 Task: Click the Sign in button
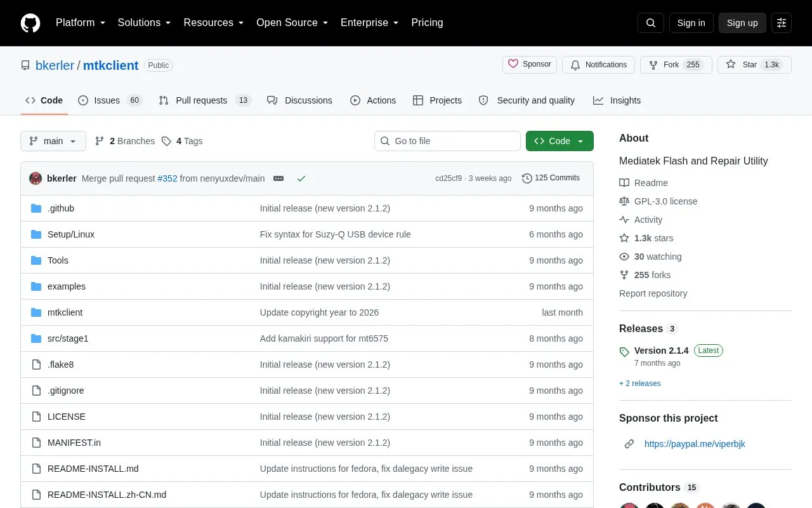coord(691,23)
